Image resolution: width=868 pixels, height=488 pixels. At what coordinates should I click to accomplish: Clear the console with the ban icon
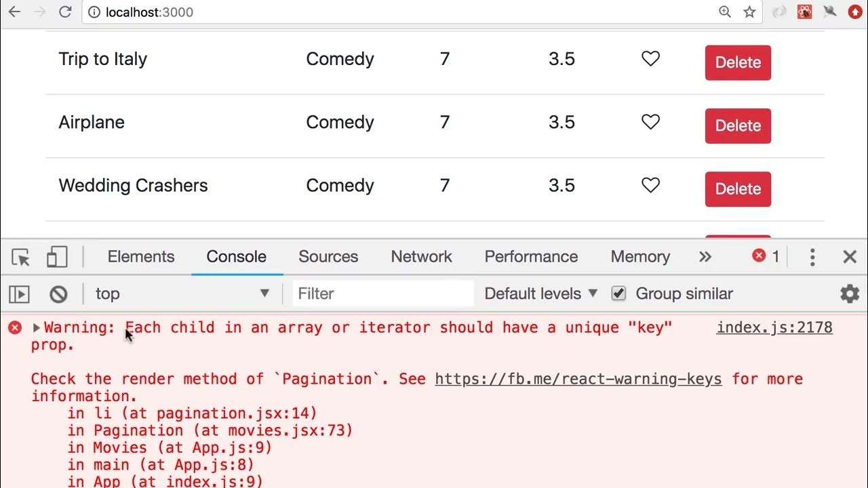[x=58, y=294]
